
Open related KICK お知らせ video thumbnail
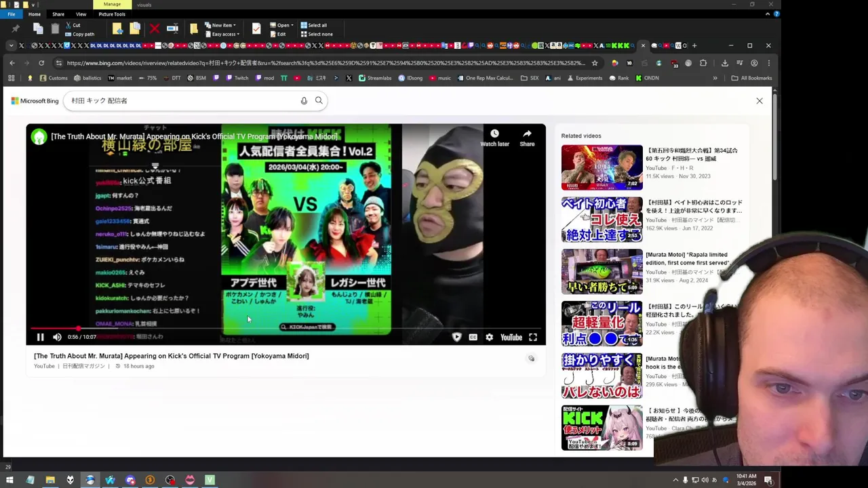601,427
